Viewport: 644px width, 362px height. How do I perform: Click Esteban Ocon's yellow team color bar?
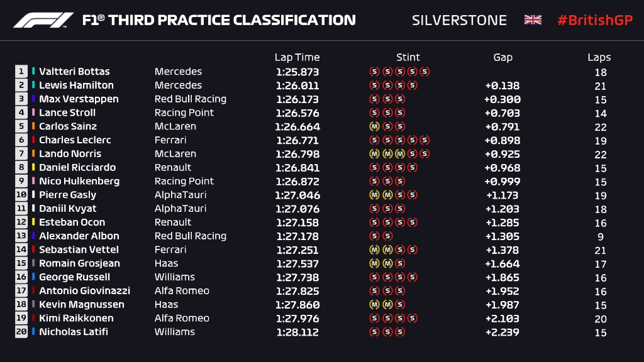(x=33, y=222)
